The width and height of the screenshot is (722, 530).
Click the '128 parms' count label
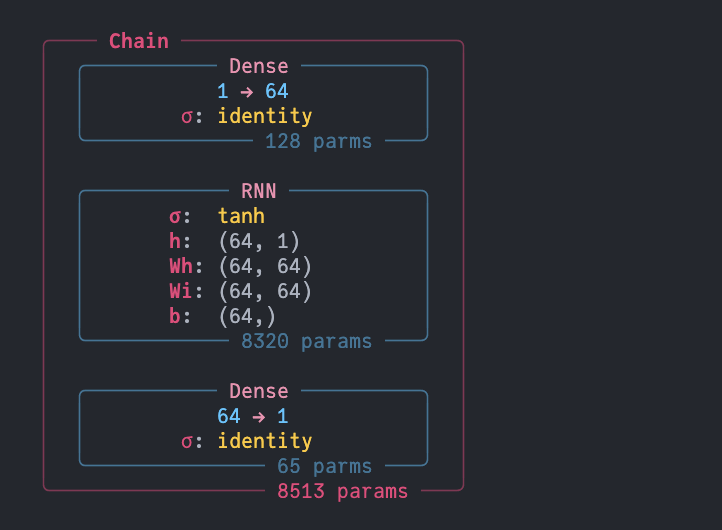(x=318, y=141)
